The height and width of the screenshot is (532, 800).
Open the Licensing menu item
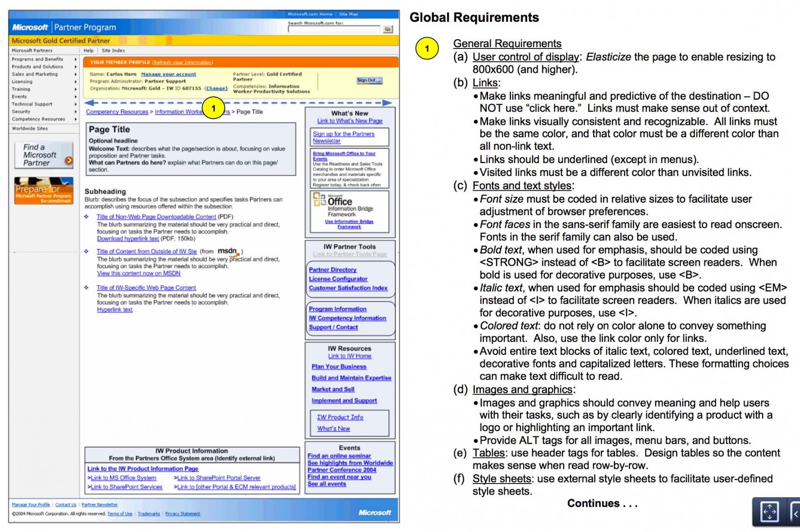coord(22,82)
